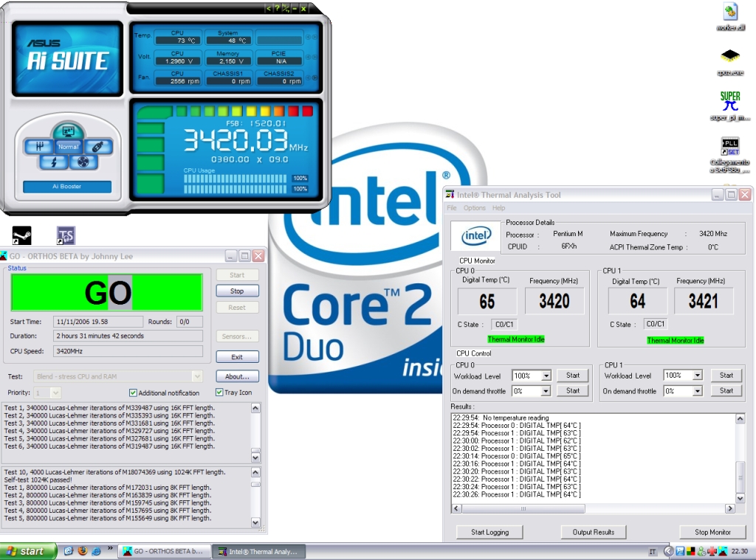756x560 pixels.
Task: Open CPU 1 Workload Level dropdown
Action: (x=697, y=376)
